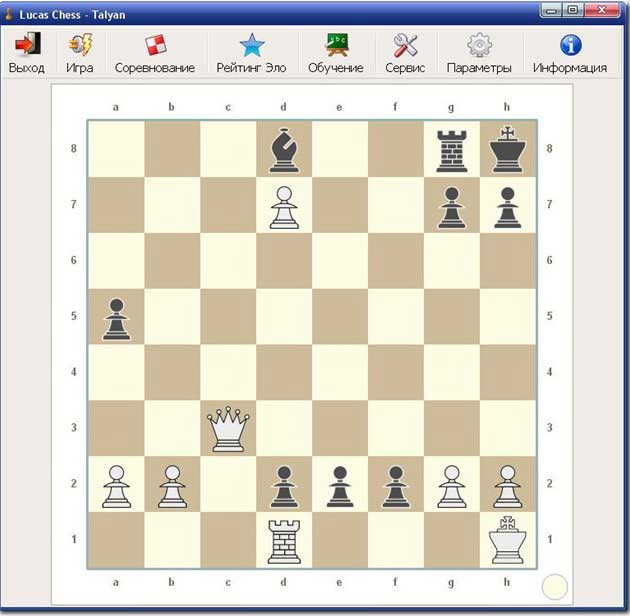This screenshot has width=630, height=616.
Task: Select the black rook on g8
Action: click(452, 151)
